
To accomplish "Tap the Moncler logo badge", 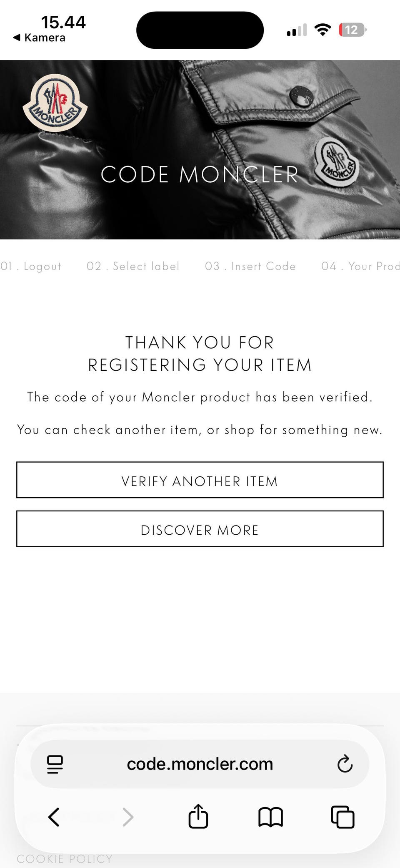I will coord(55,103).
